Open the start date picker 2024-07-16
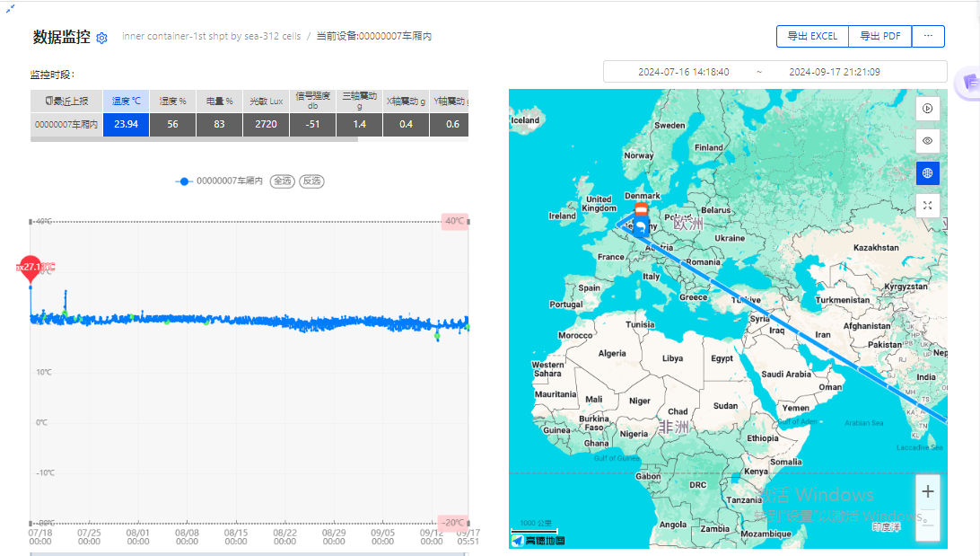 click(x=683, y=72)
